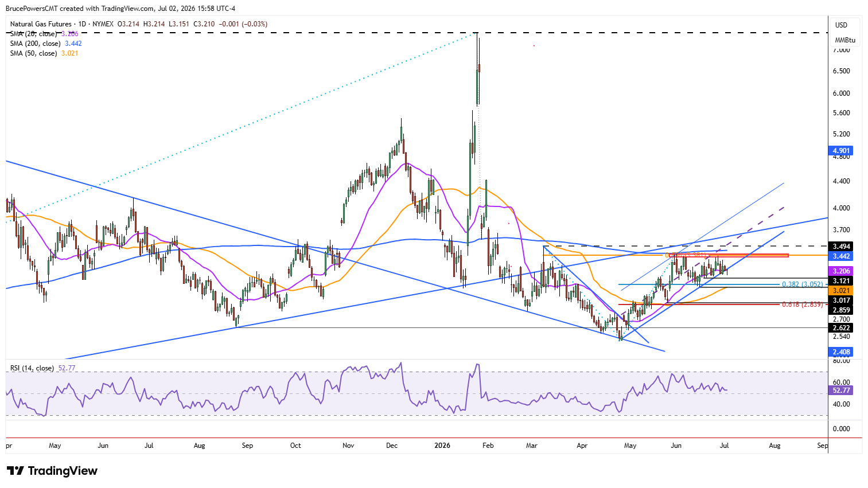Click the Natural Gas Futures symbol title
868x488 pixels.
(41, 24)
